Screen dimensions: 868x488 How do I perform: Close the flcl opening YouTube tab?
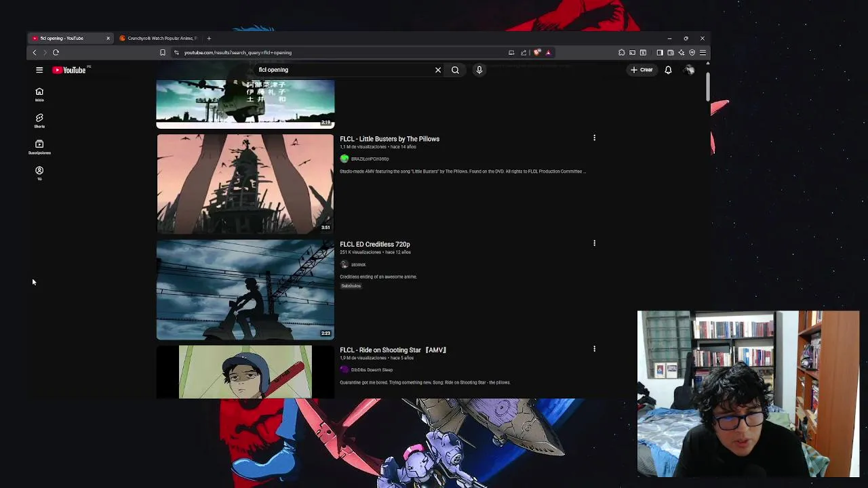[108, 38]
